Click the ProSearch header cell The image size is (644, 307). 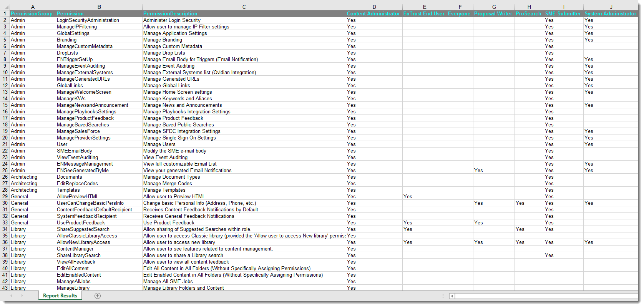point(529,13)
